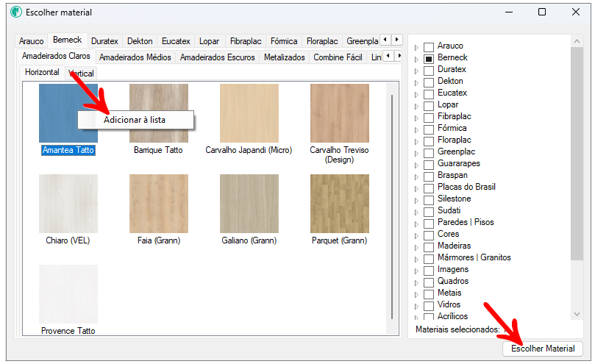This screenshot has height=364, width=595.
Task: Check the Madeiras box
Action: coord(429,248)
